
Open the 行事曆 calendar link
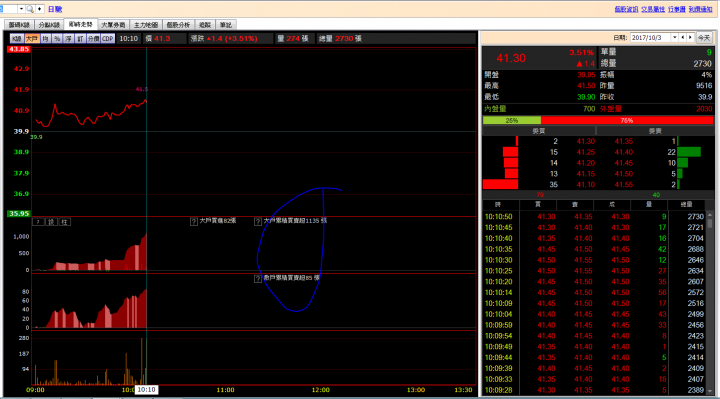677,9
